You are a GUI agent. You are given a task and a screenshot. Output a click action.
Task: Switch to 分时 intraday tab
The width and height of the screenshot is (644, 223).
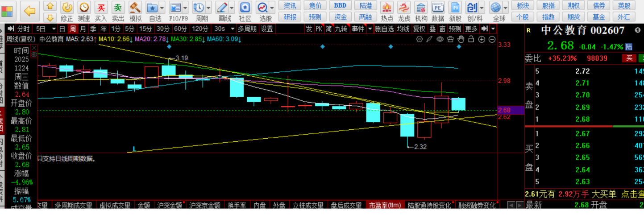[x=23, y=29]
